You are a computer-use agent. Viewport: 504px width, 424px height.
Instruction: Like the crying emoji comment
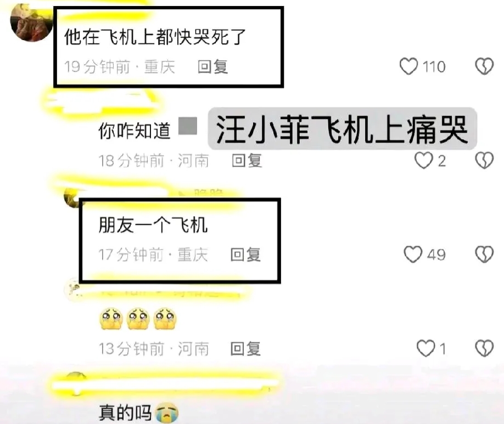click(x=425, y=348)
